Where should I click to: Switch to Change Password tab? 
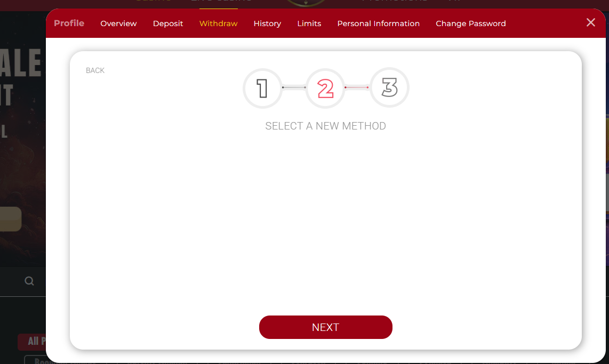point(470,23)
